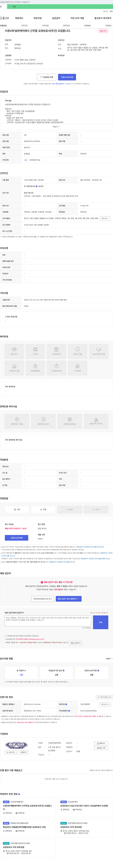Click the 관심기업 button
Image resolution: width=113 pixels, height=868 pixels.
pyautogui.click(x=10, y=752)
